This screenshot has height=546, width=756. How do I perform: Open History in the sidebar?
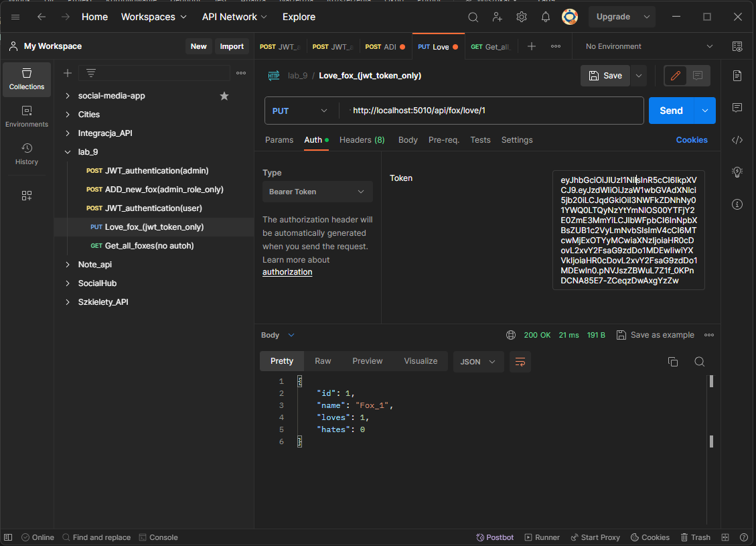(27, 154)
